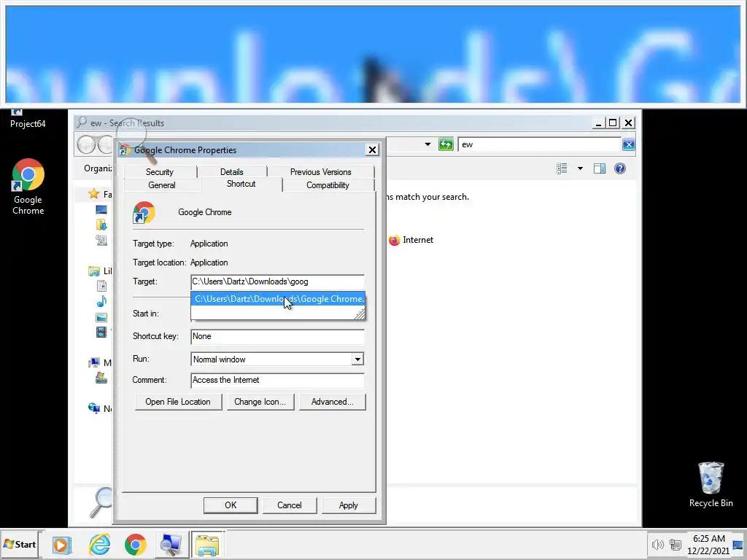This screenshot has height=560, width=747.
Task: Launch Internet Explorer from taskbar
Action: (99, 544)
